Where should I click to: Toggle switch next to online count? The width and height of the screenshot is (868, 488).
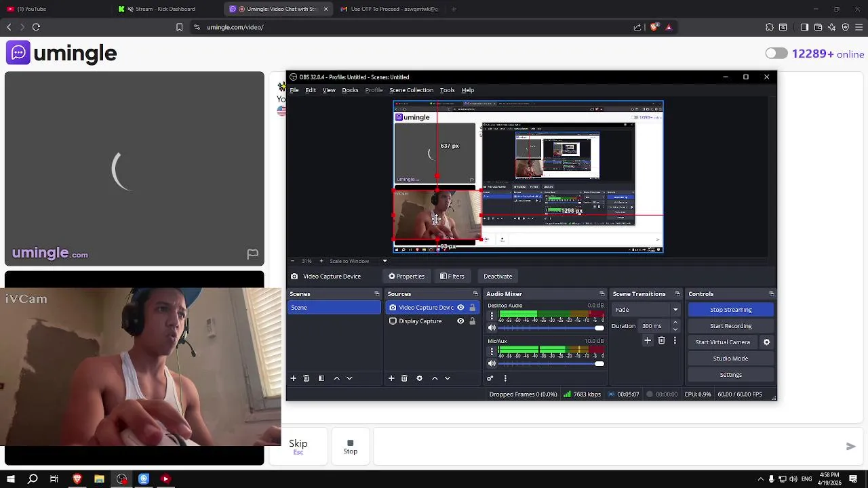776,54
